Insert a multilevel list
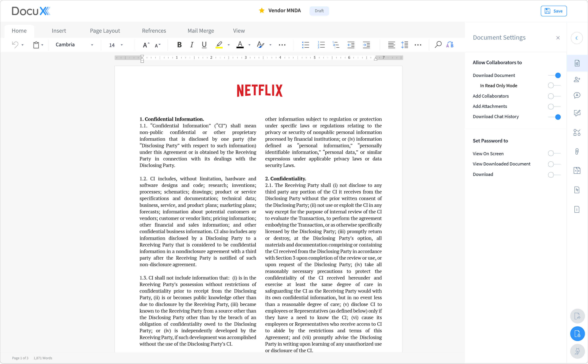Image resolution: width=588 pixels, height=364 pixels. tap(336, 45)
